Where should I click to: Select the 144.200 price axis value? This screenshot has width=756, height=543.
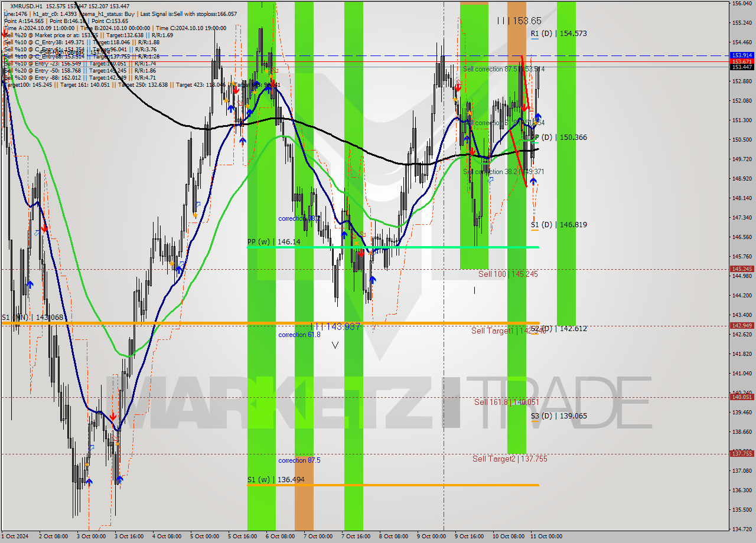742,296
